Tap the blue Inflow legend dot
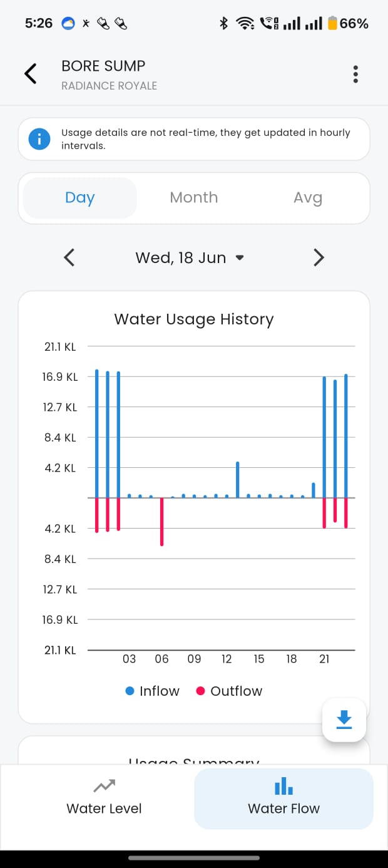The height and width of the screenshot is (868, 388). (x=130, y=691)
